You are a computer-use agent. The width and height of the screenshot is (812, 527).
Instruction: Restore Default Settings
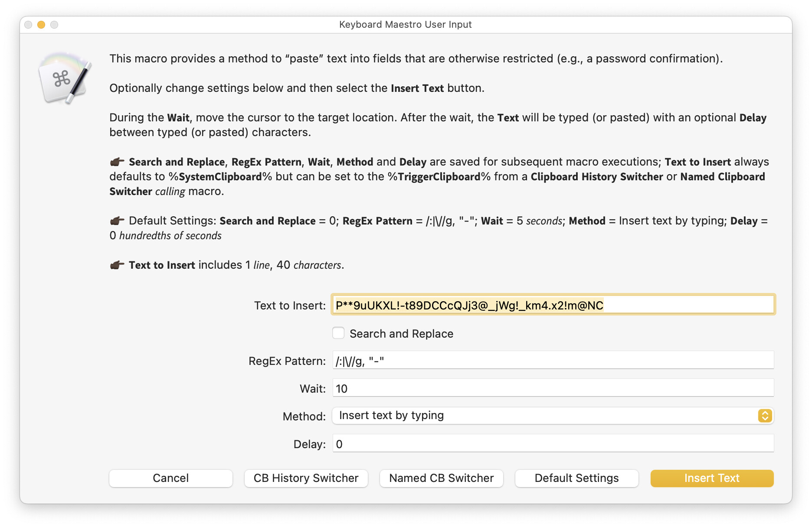click(x=577, y=478)
